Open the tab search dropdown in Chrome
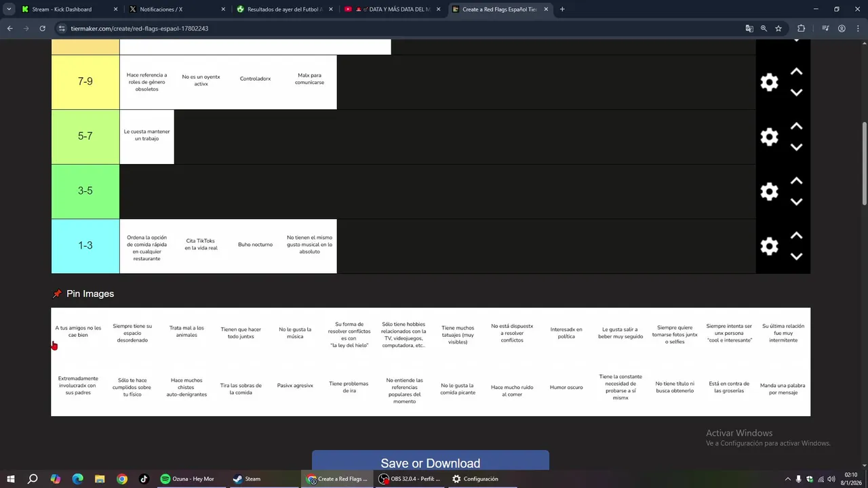Viewport: 868px width, 488px height. pos(8,9)
